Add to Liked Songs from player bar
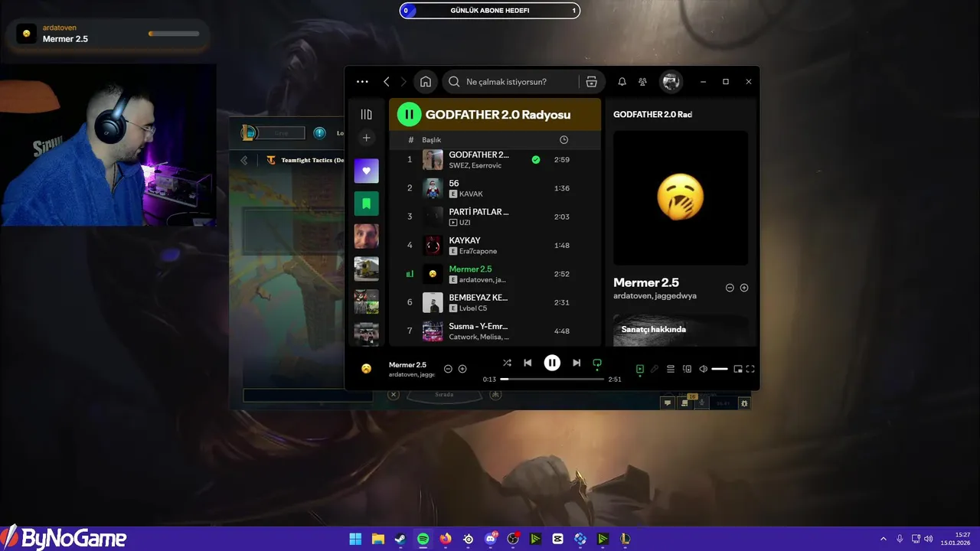Image resolution: width=980 pixels, height=551 pixels. pos(462,369)
